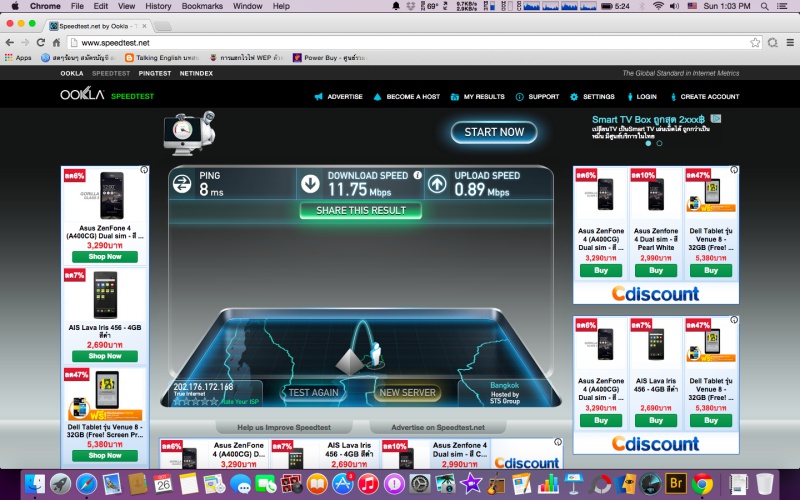Open Notification Center
Screen dimensions: 800x500
(x=781, y=6)
